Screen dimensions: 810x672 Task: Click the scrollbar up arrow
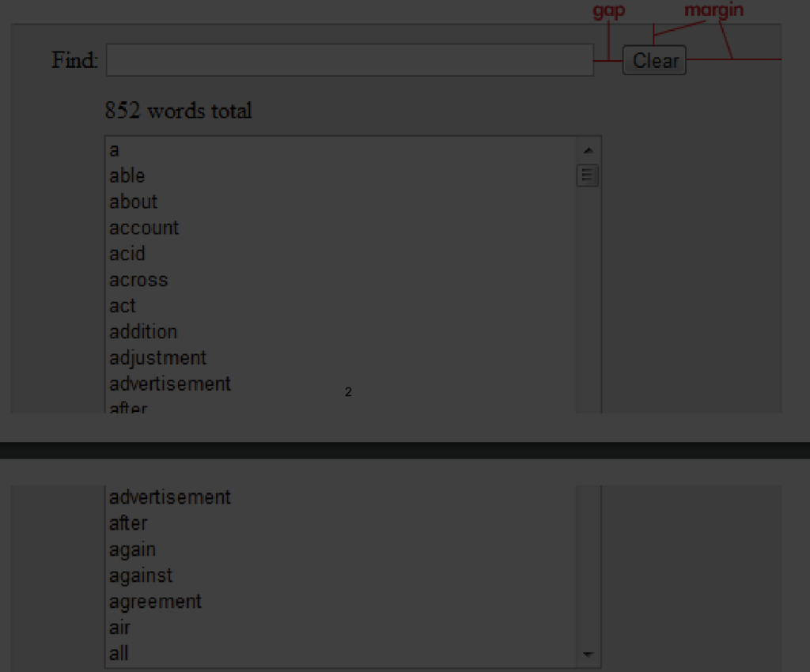pos(588,150)
